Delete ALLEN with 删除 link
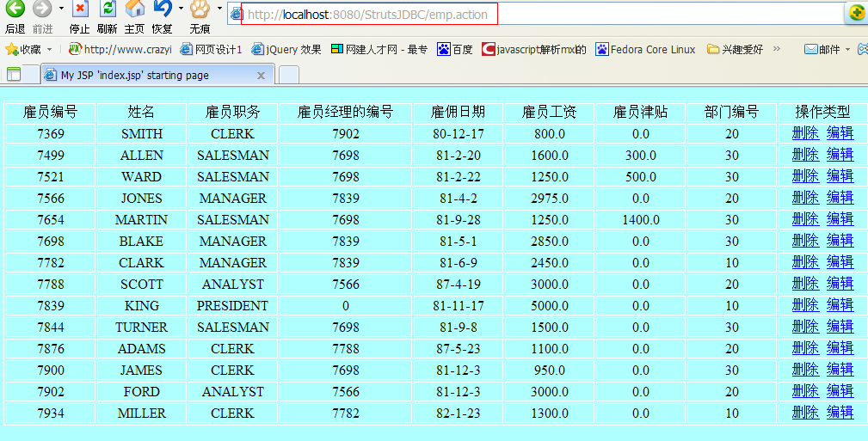The width and height of the screenshot is (868, 441). tap(805, 155)
